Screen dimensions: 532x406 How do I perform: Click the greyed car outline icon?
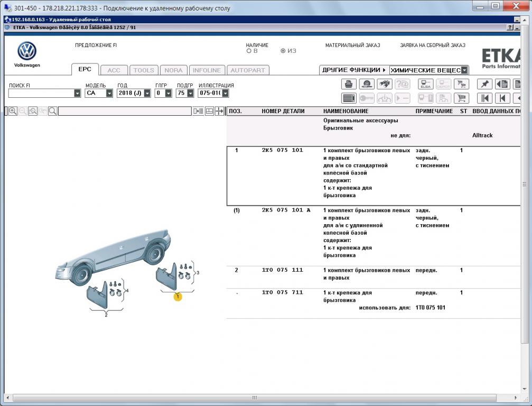(x=385, y=98)
